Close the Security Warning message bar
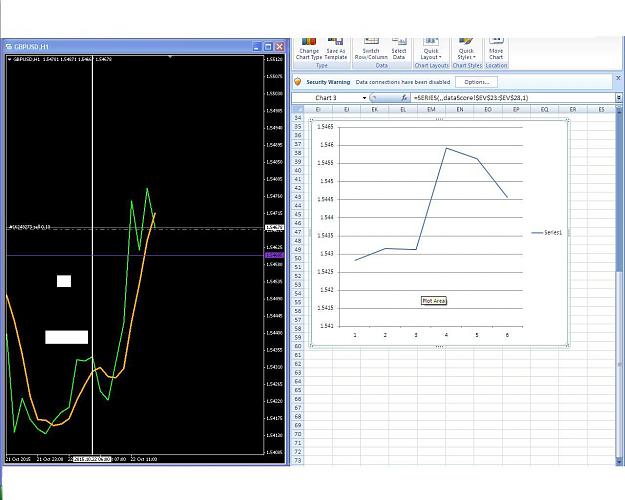The image size is (625, 500). (618, 78)
